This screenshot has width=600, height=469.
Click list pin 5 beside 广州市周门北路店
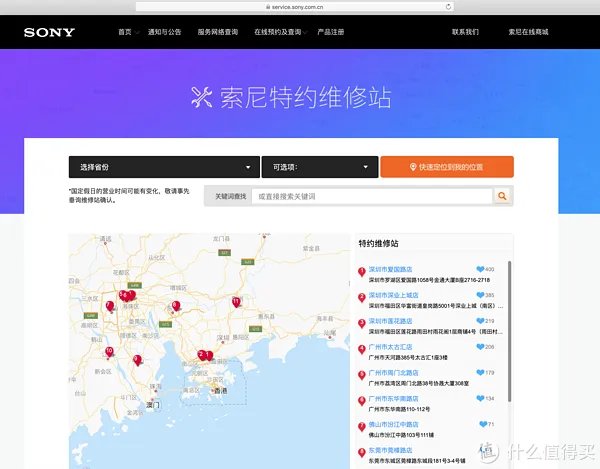[362, 375]
